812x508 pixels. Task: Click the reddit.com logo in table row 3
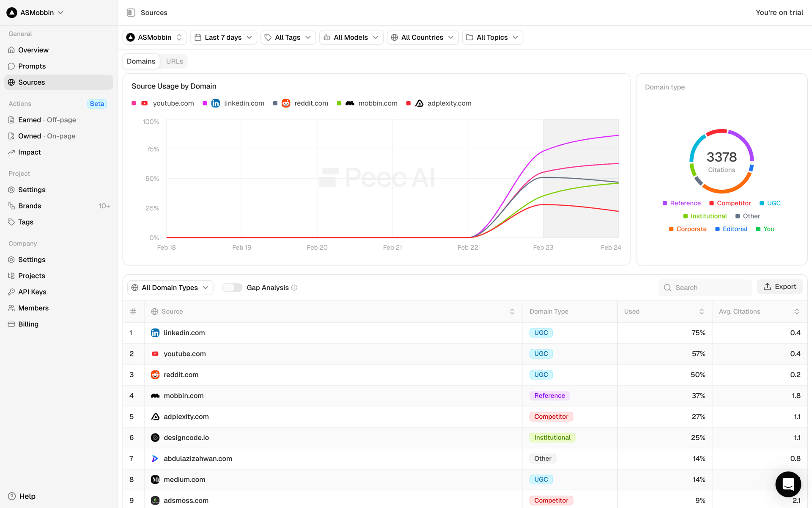pyautogui.click(x=155, y=375)
